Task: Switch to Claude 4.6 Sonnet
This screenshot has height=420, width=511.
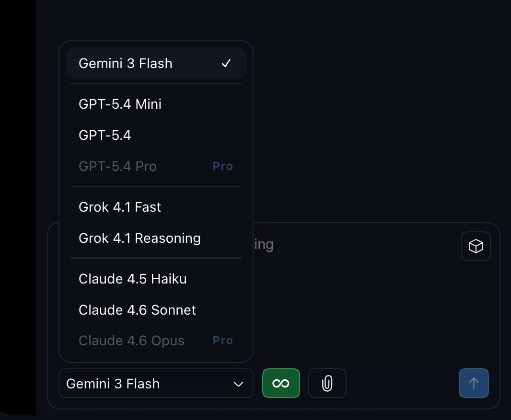Action: click(137, 310)
